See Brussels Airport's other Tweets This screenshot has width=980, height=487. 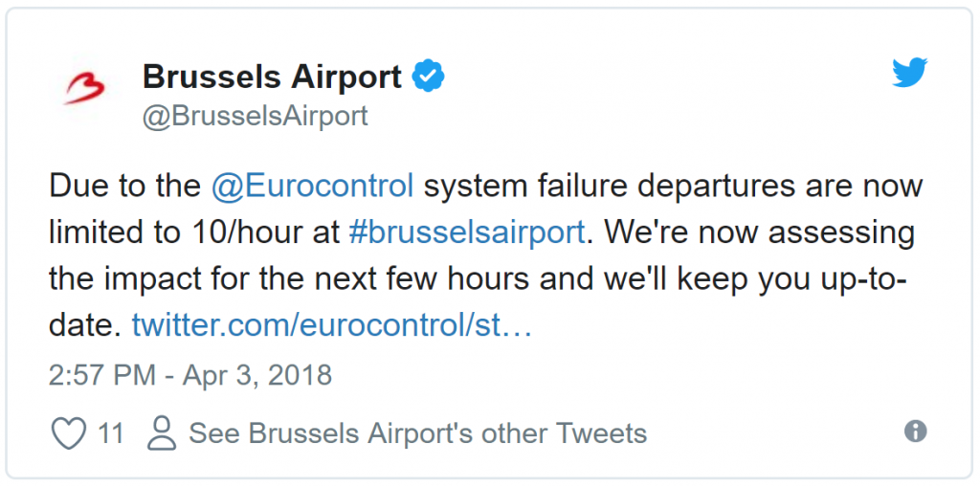pyautogui.click(x=417, y=433)
